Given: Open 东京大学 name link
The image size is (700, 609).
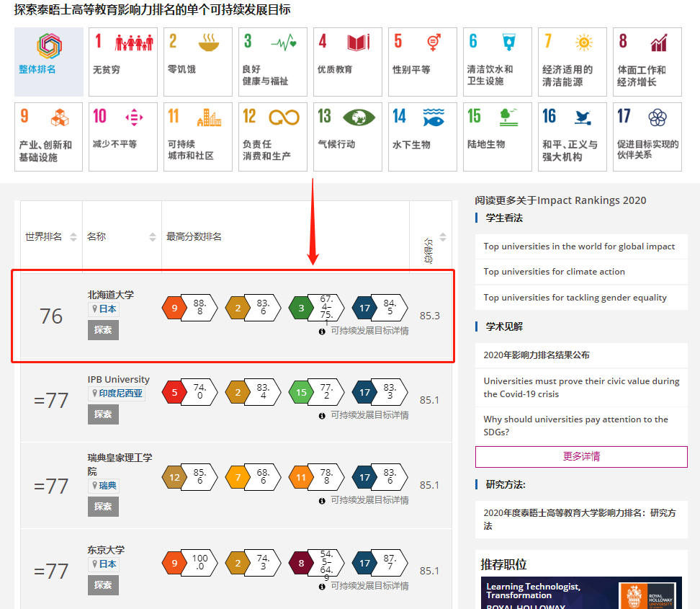Looking at the screenshot, I should click(x=106, y=550).
